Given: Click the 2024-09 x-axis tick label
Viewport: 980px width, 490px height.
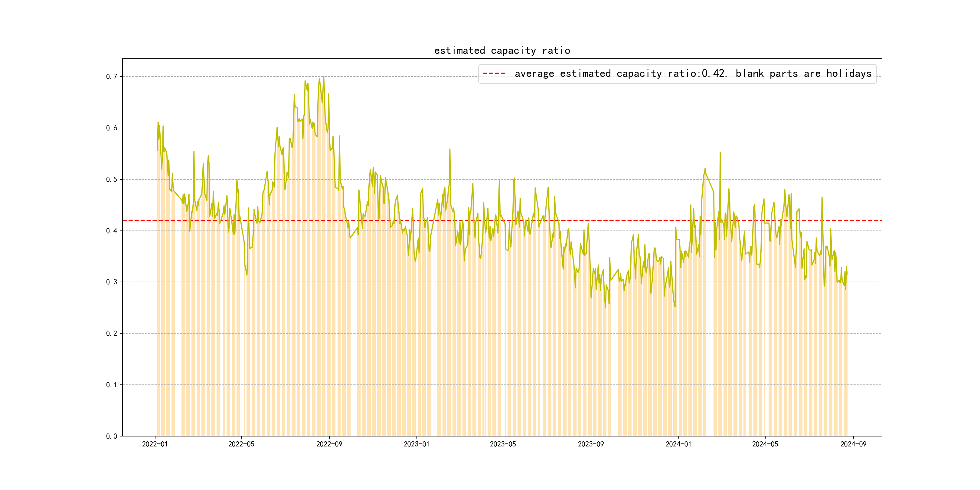Looking at the screenshot, I should [x=853, y=444].
